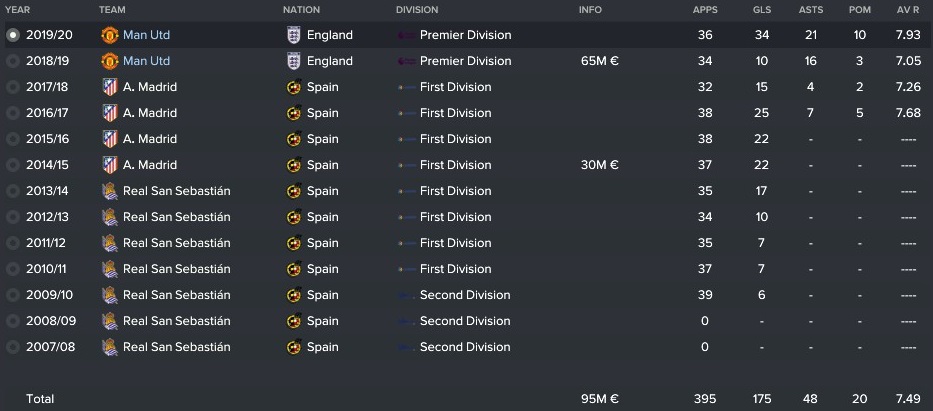Viewport: 933px width, 411px height.
Task: Click the Premier Division logo in 2019/20 row
Action: [406, 35]
